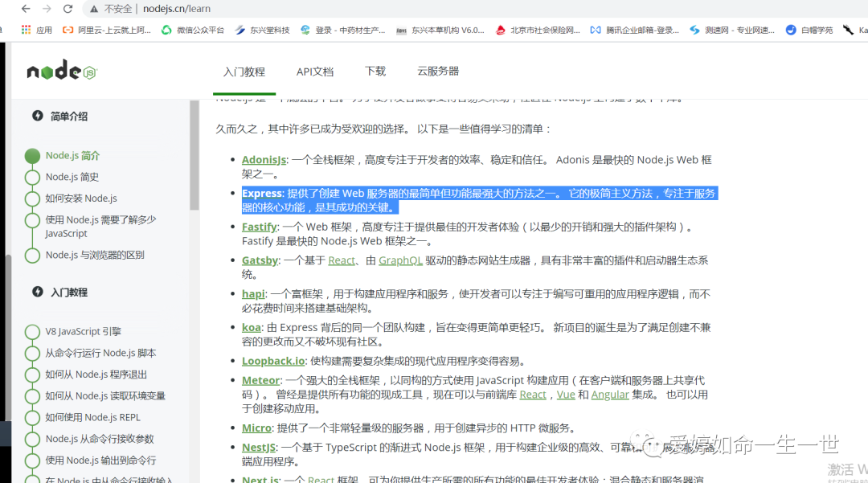Select Node.js 简史 in the sidebar
This screenshot has height=483, width=868.
72,177
